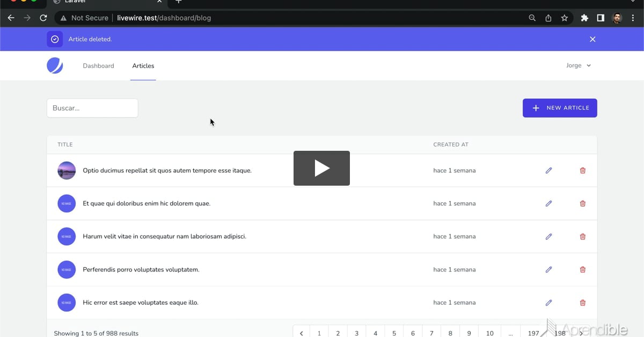
Task: Go to pagination page 9
Action: click(469, 333)
